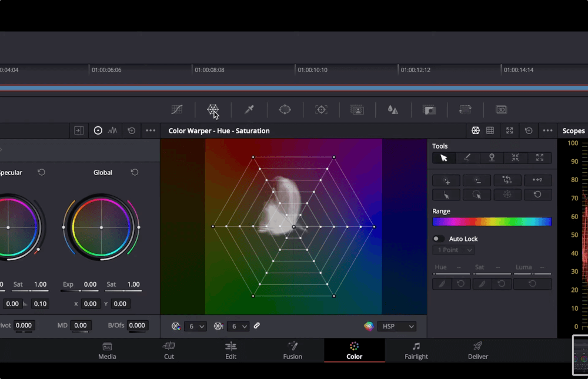Open the Tracker palette
The image size is (588, 379).
click(x=321, y=109)
